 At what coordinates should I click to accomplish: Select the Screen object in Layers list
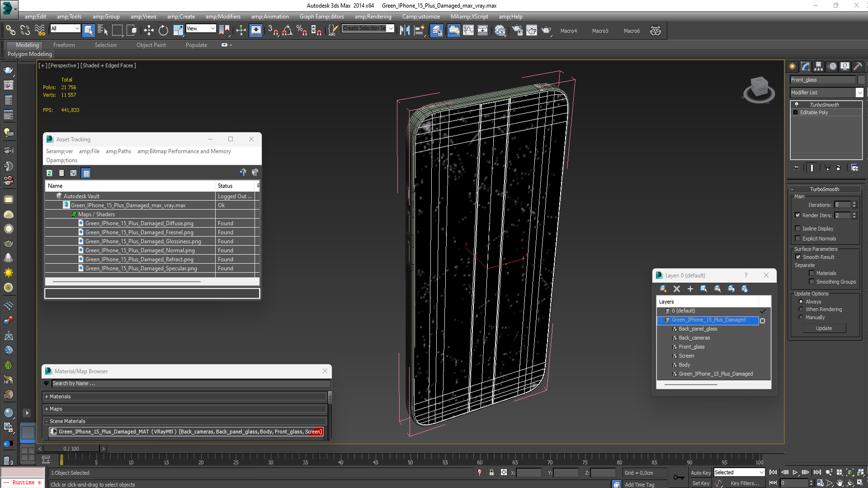[686, 356]
